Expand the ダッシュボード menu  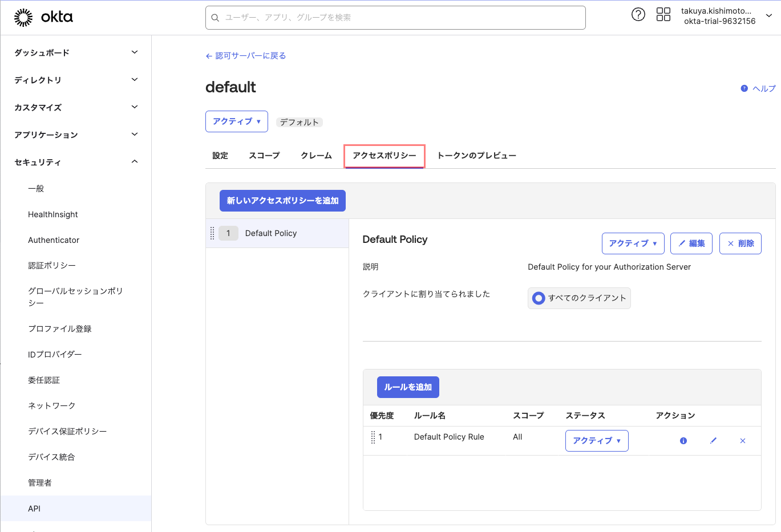coord(75,52)
